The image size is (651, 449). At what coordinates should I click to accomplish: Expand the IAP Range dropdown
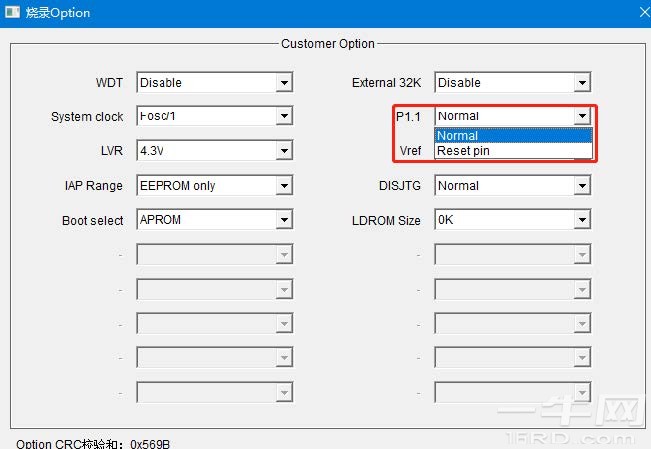[284, 186]
